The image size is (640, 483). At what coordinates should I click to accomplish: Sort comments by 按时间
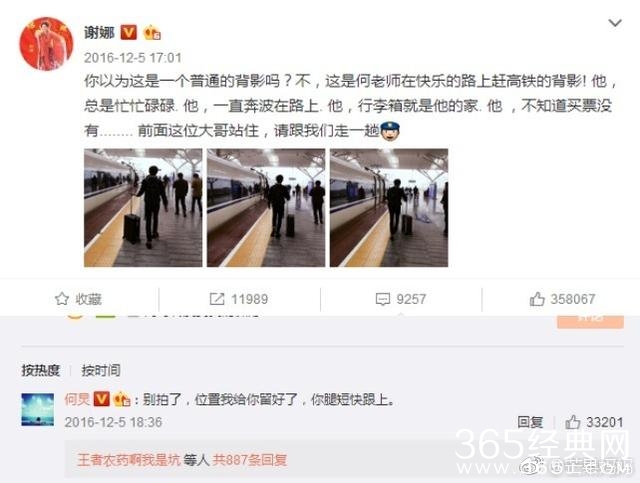click(x=101, y=370)
